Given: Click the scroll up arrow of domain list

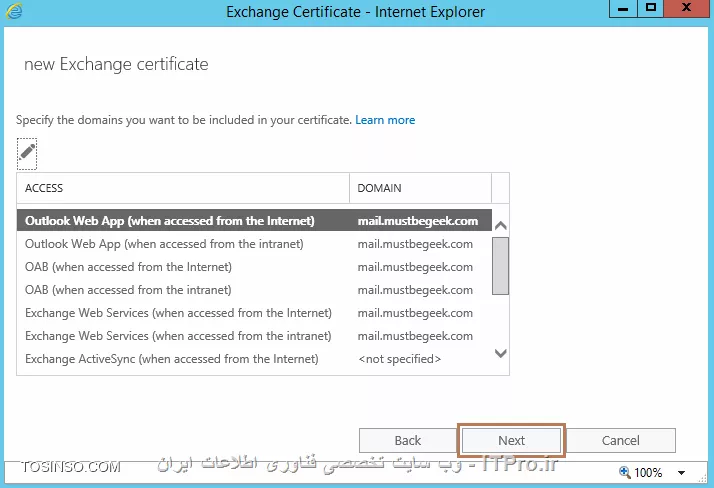Looking at the screenshot, I should [x=500, y=225].
